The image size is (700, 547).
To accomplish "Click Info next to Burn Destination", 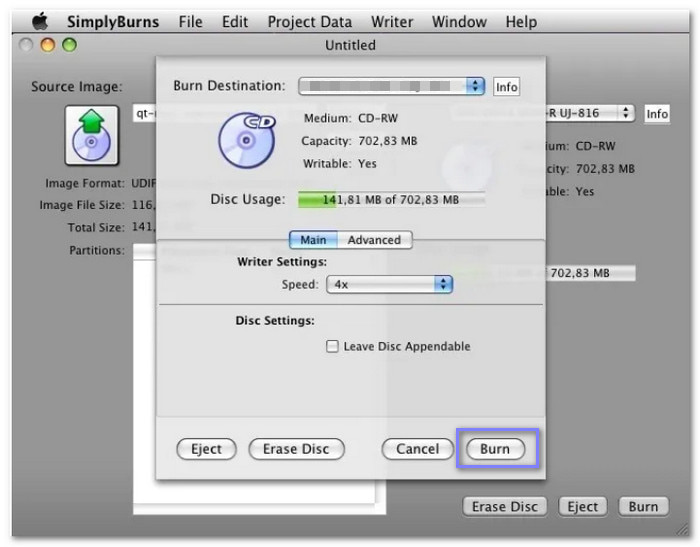I will tap(507, 87).
